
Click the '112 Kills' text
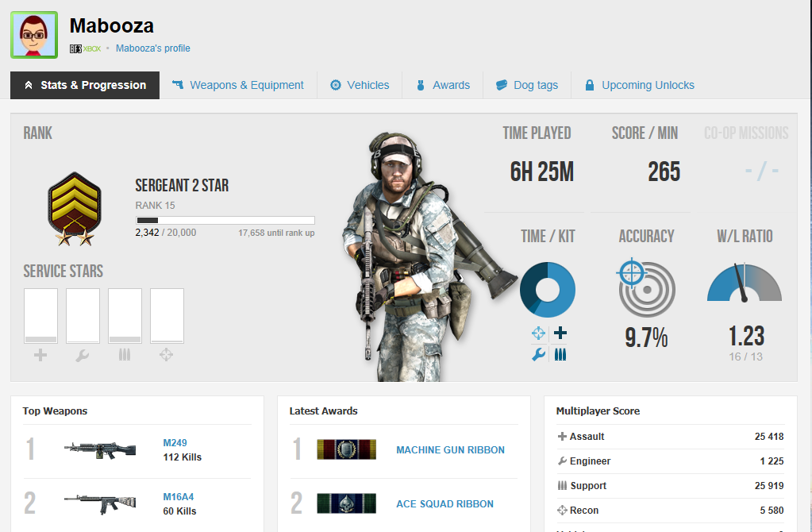tap(183, 457)
